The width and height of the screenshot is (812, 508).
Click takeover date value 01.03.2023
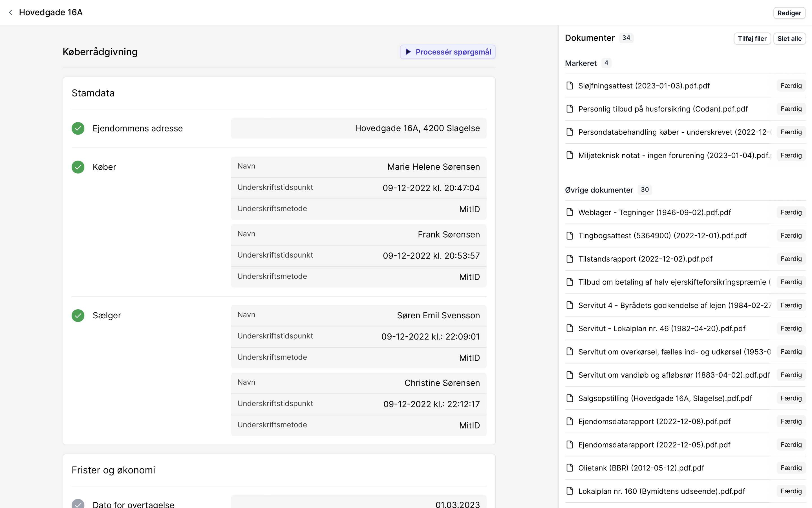point(457,504)
